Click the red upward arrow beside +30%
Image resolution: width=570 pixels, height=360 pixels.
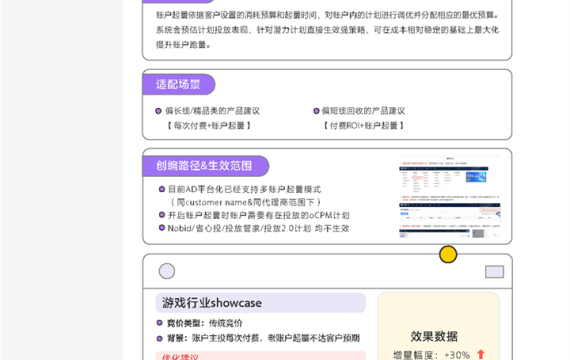[481, 354]
